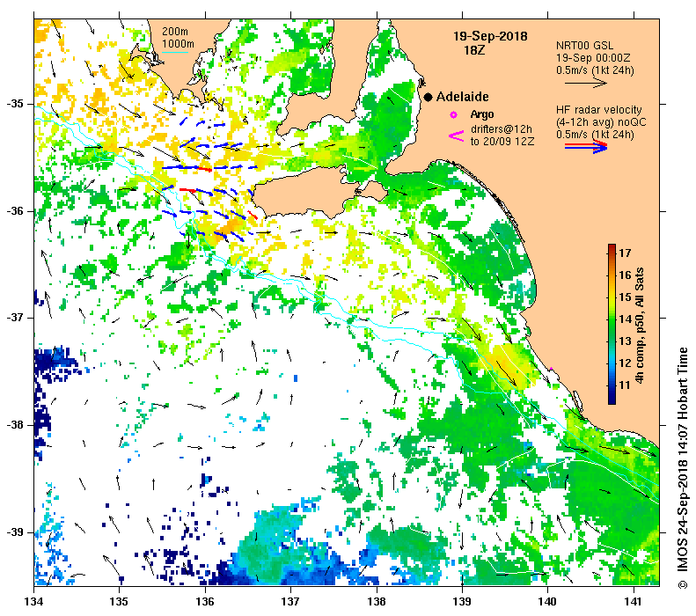Click the 137 longitude axis label
696x616 pixels.
coord(290,602)
